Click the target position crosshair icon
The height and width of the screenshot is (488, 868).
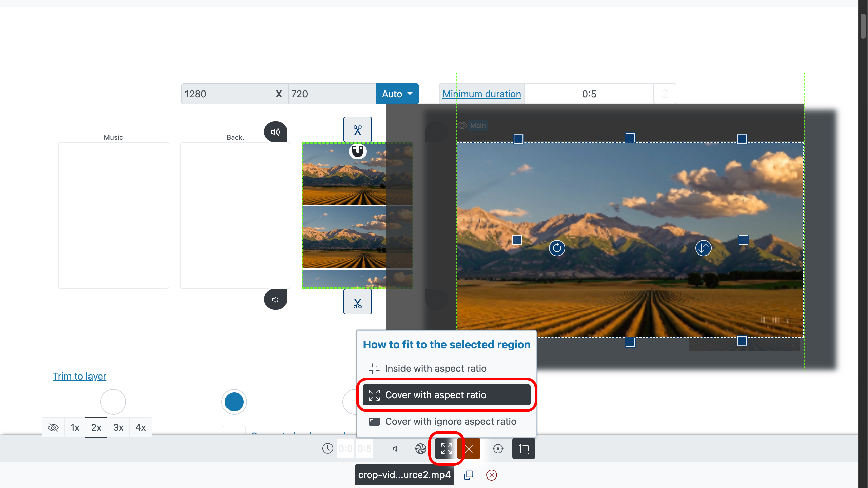pos(498,449)
